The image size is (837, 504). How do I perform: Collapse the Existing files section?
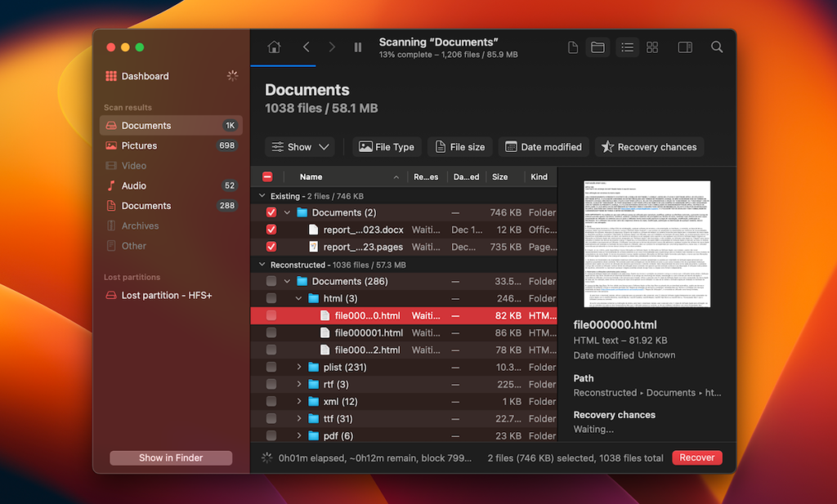pos(262,196)
